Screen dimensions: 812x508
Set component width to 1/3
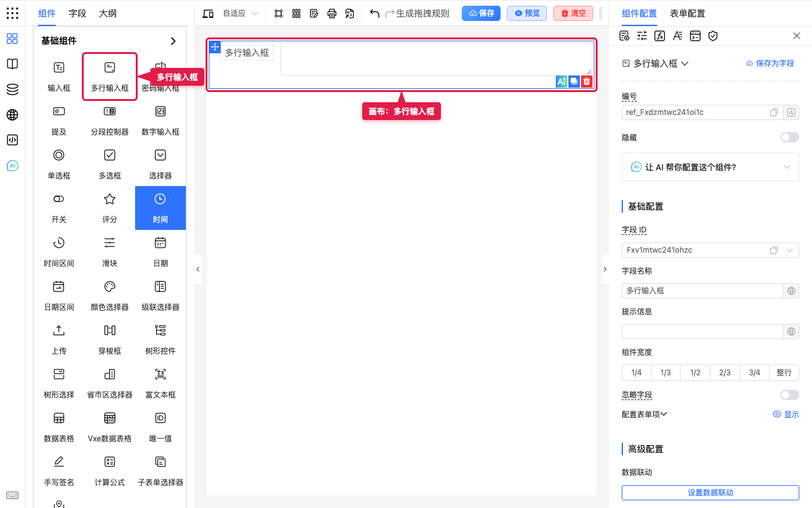[x=665, y=373]
